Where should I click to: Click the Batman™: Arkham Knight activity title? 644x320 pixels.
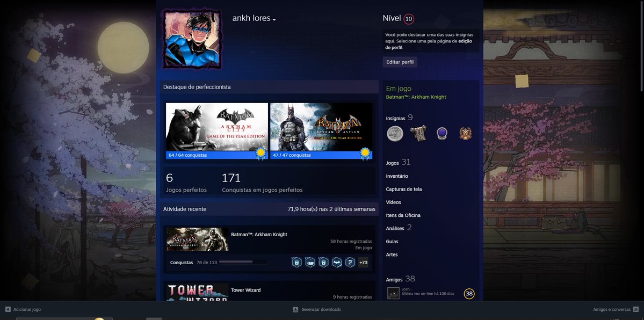pos(259,235)
